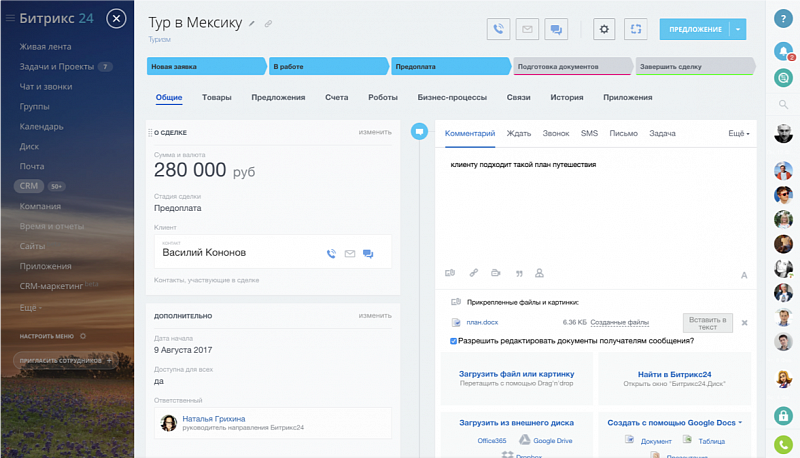Click the phone call icon in deal header

tap(498, 29)
